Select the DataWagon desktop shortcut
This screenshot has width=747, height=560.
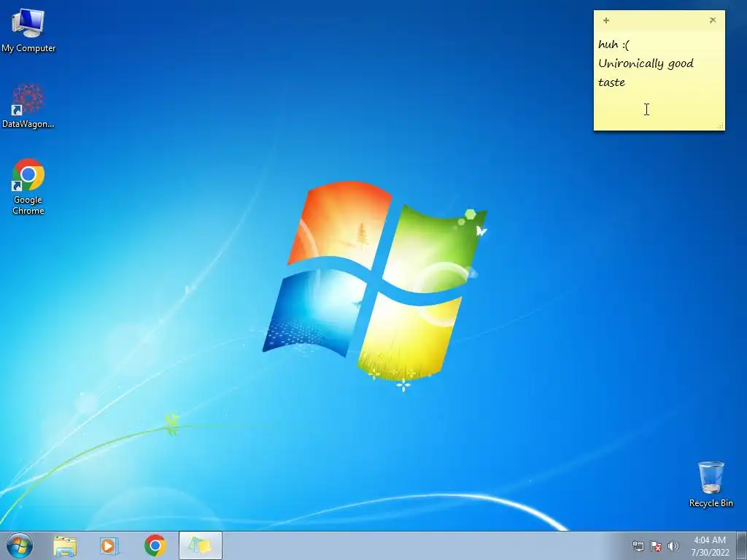pyautogui.click(x=28, y=106)
